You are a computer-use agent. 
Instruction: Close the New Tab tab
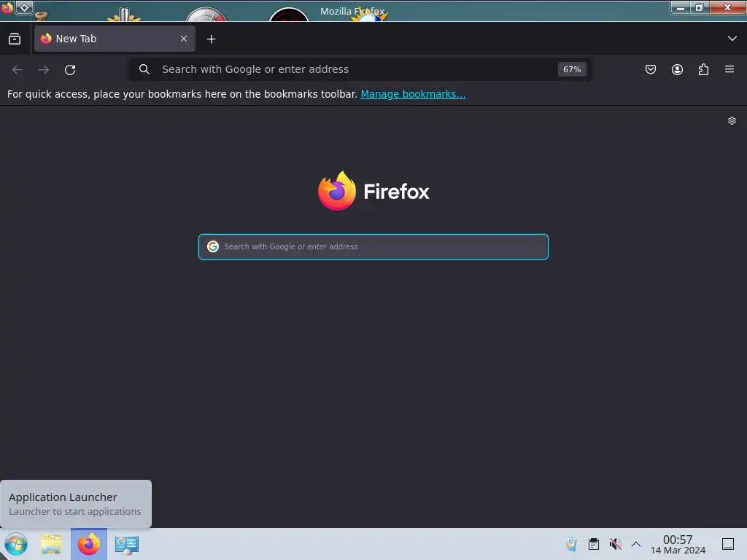coord(184,39)
